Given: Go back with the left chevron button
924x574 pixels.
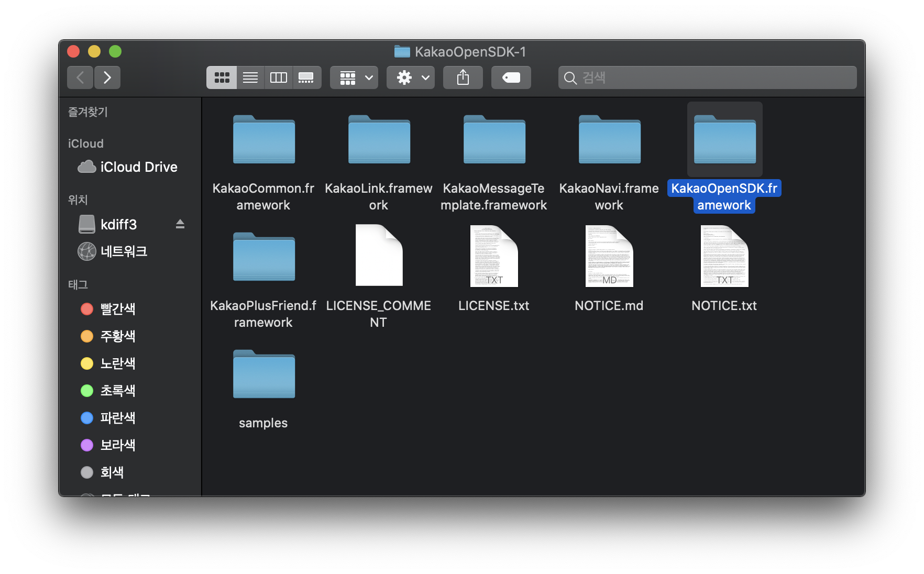Looking at the screenshot, I should click(x=80, y=78).
